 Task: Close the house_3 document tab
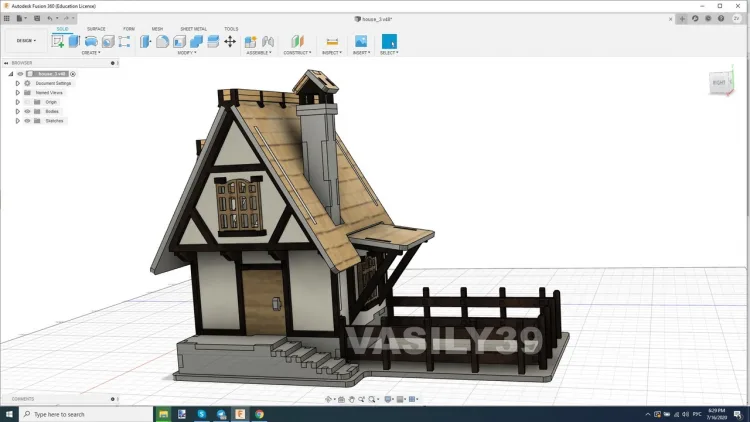coord(671,19)
